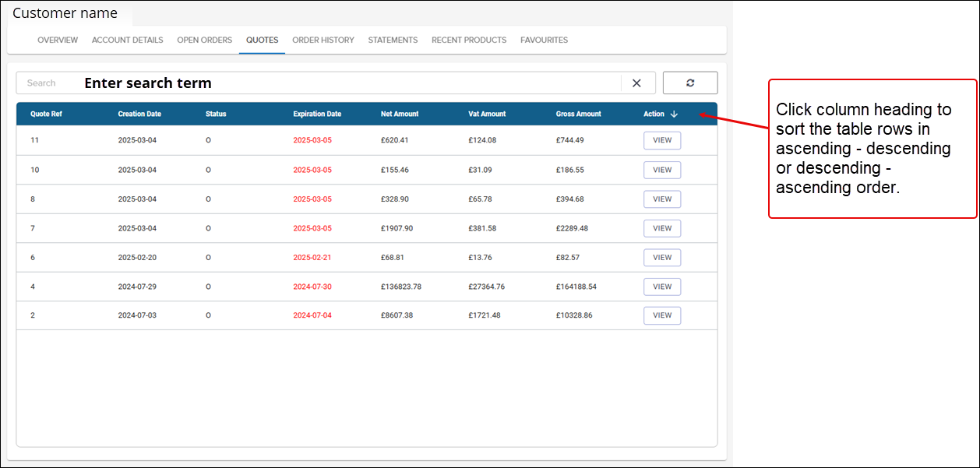Image resolution: width=980 pixels, height=468 pixels.
Task: Sort by Vat Amount column header
Action: pyautogui.click(x=487, y=114)
